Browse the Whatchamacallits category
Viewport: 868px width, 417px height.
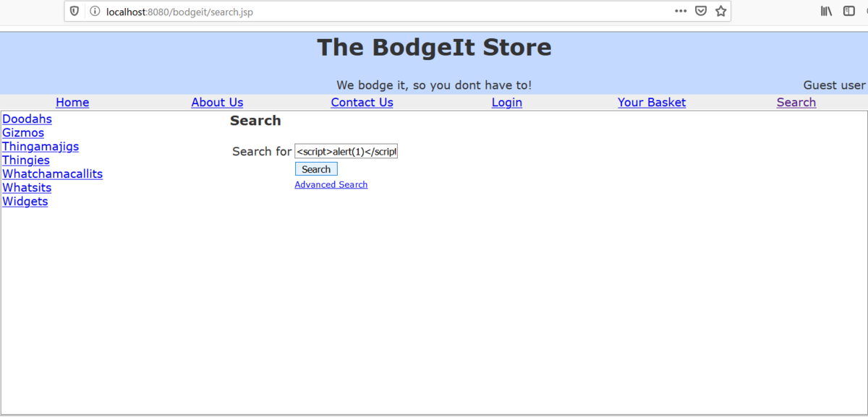(x=53, y=174)
